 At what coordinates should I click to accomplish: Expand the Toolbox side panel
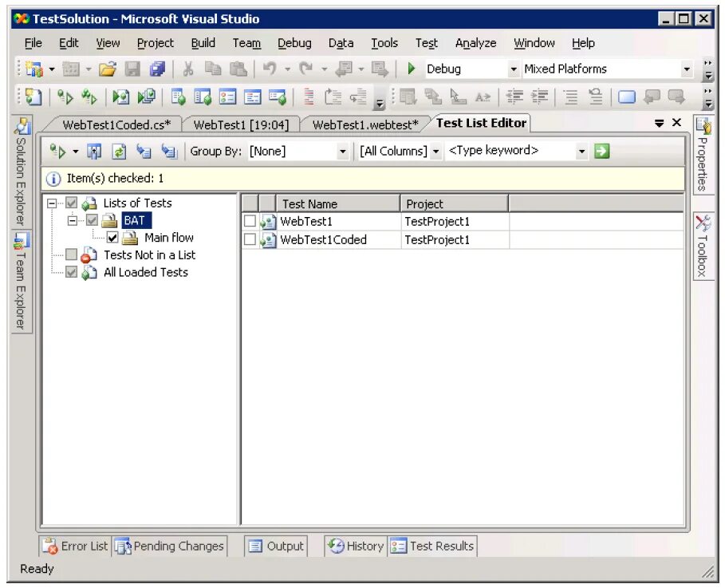(x=703, y=247)
